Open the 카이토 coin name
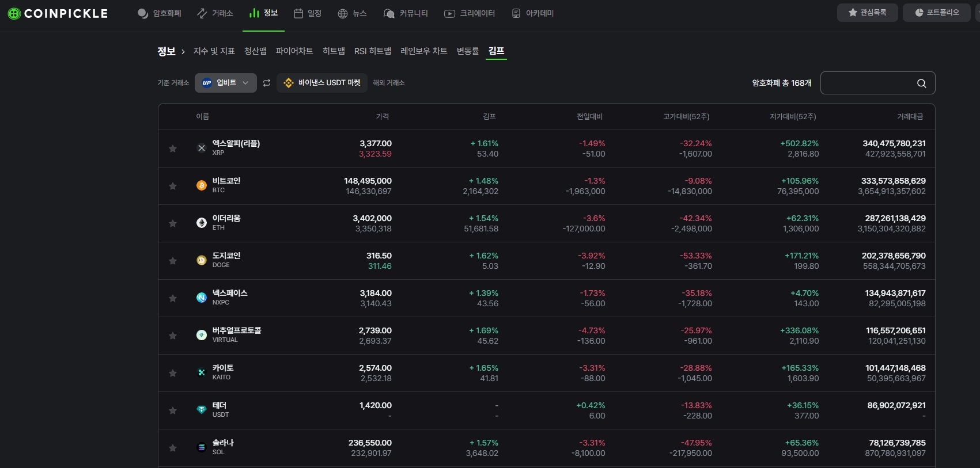This screenshot has width=980, height=468. pos(223,368)
